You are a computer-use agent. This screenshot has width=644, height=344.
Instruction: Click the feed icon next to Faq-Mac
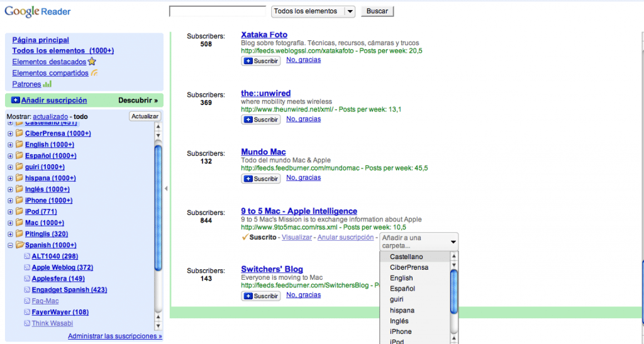coord(27,301)
